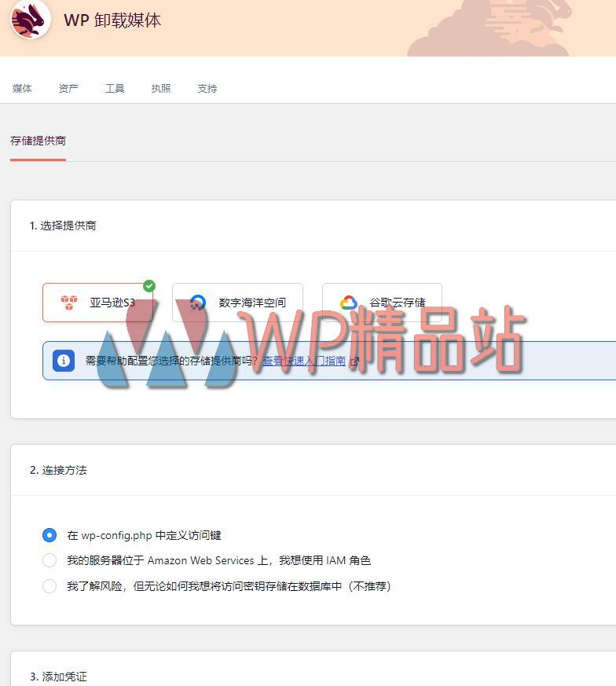Click the external link icon after 查看快速入门指南
616x686 pixels.
coord(355,361)
